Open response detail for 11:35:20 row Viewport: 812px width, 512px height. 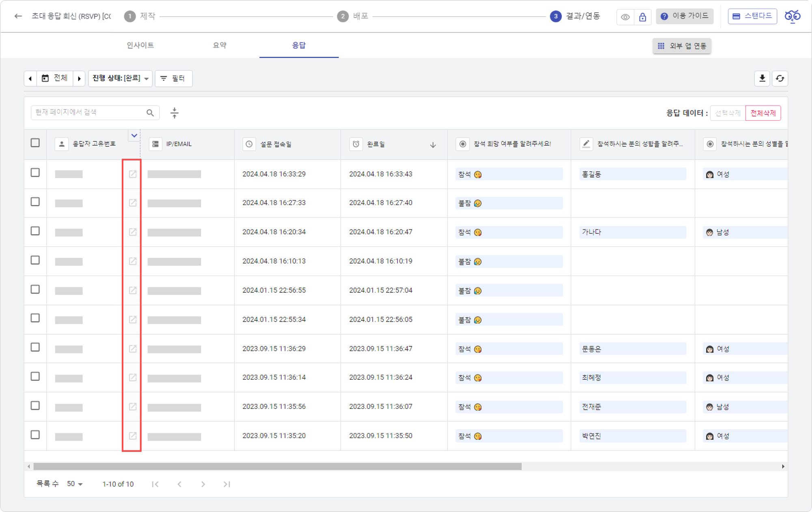133,436
